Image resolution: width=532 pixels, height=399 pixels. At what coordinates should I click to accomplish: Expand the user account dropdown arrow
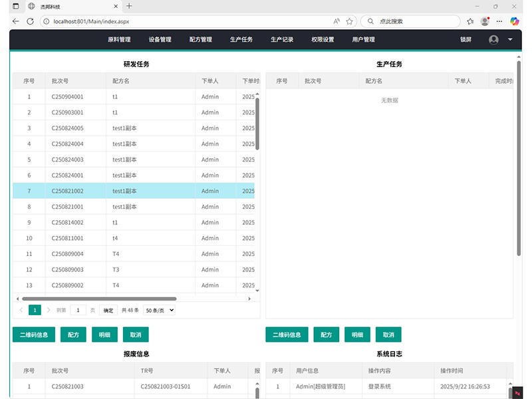(x=510, y=40)
